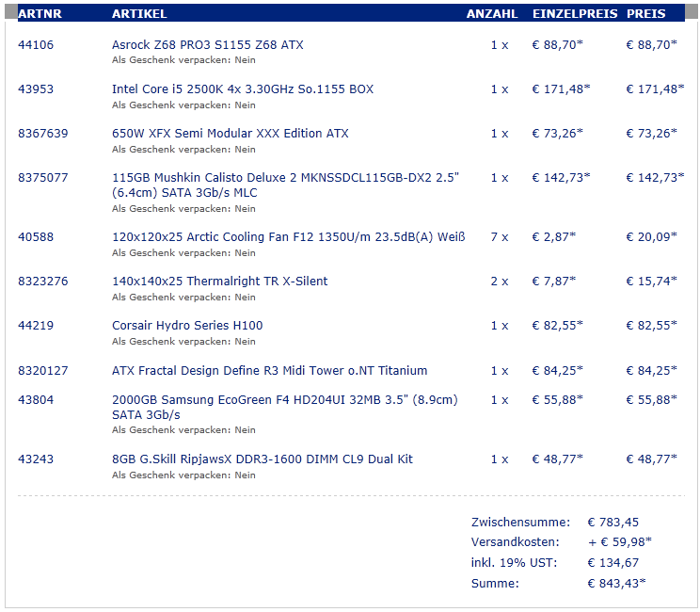This screenshot has width=700, height=612.
Task: Click unit price € 142,73 of Mushkin SSD
Action: [561, 177]
